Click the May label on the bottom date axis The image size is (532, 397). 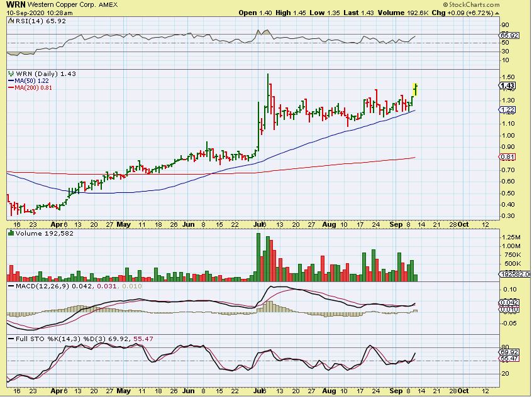(x=123, y=391)
